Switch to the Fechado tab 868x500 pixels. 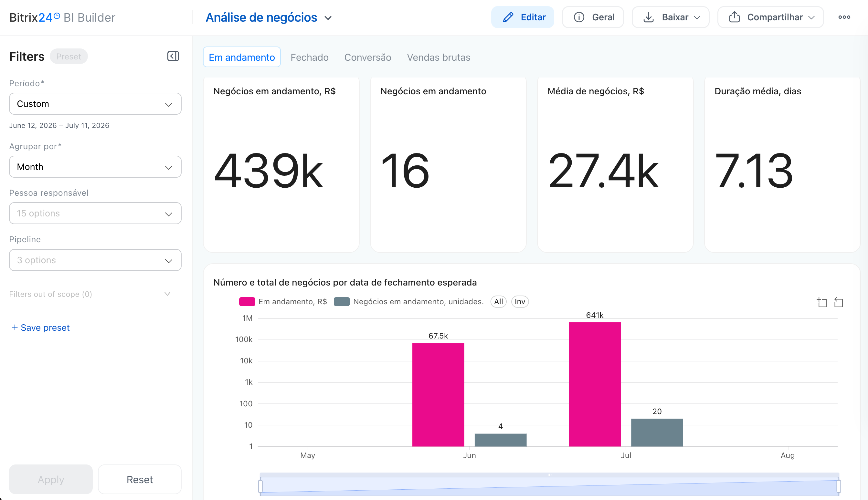point(310,57)
